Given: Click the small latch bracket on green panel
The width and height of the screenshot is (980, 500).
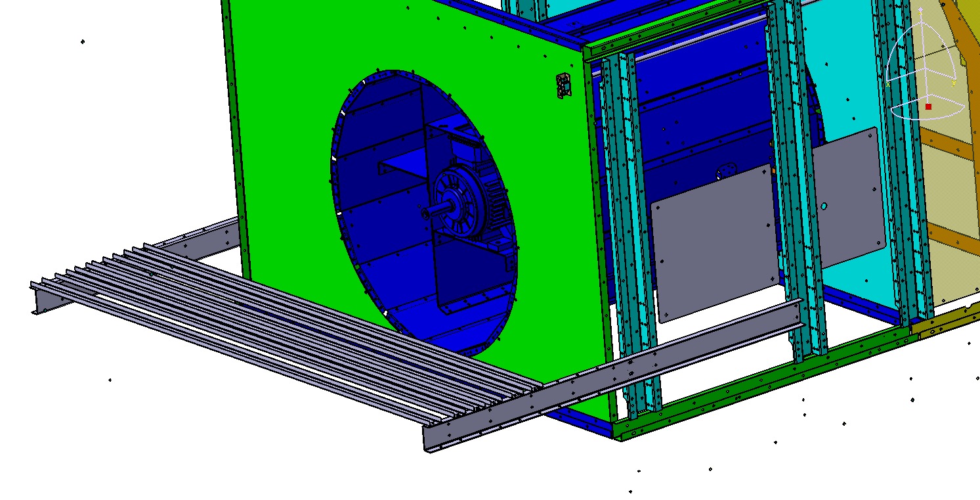Looking at the screenshot, I should [563, 85].
